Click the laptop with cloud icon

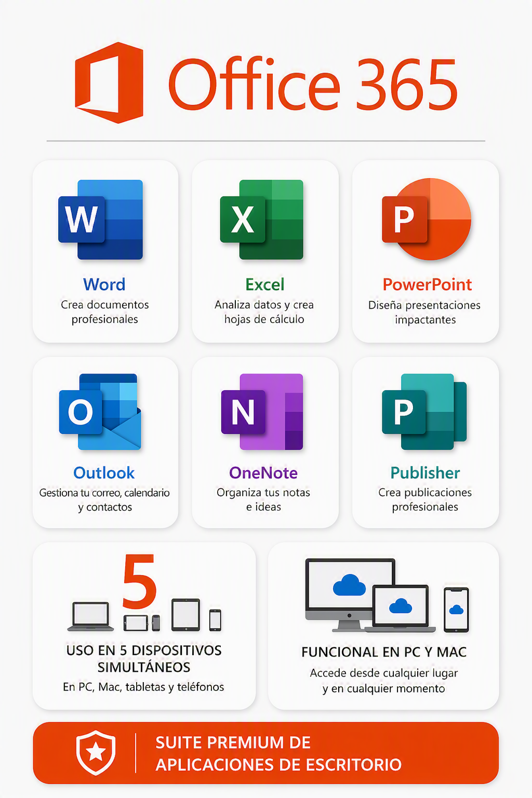coord(401,608)
